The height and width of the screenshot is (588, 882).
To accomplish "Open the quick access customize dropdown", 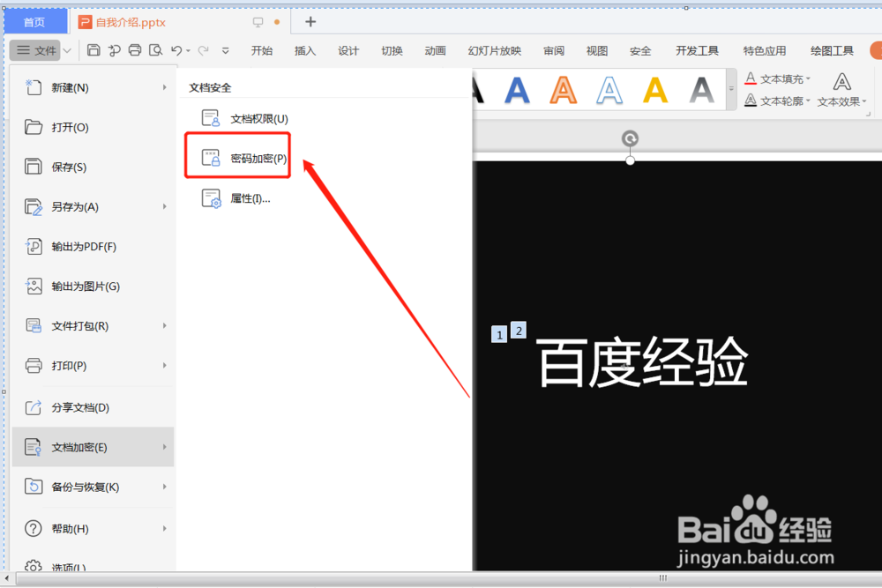I will (226, 50).
